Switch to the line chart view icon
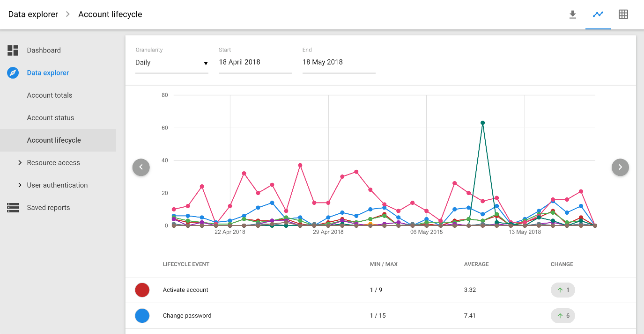The image size is (644, 334). tap(598, 14)
